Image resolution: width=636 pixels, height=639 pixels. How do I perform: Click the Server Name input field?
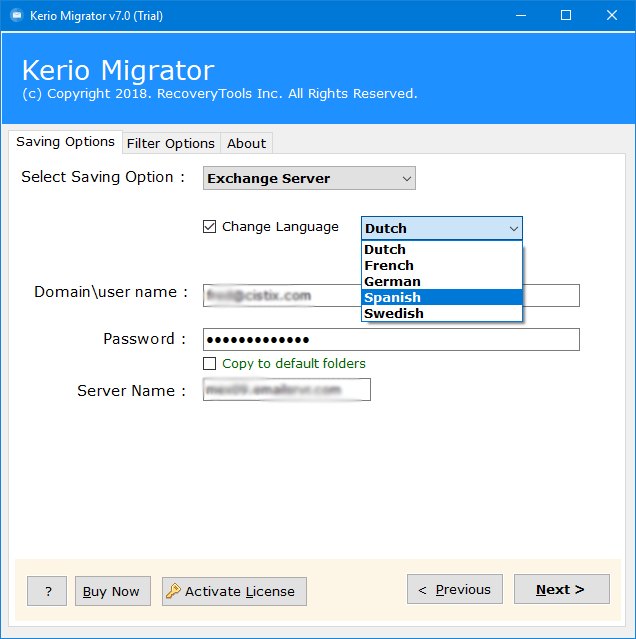pyautogui.click(x=287, y=390)
